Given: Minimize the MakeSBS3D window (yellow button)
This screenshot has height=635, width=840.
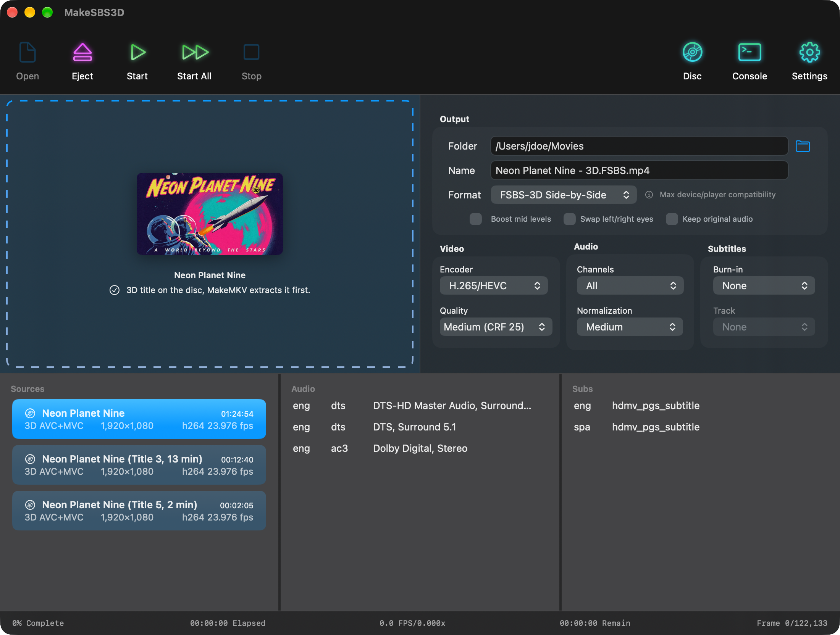Looking at the screenshot, I should pos(30,12).
